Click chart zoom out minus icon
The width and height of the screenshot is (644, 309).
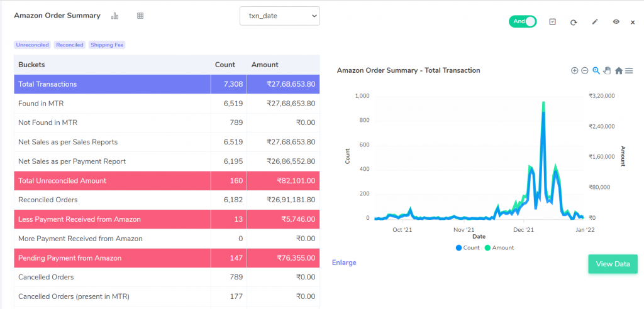pos(585,70)
